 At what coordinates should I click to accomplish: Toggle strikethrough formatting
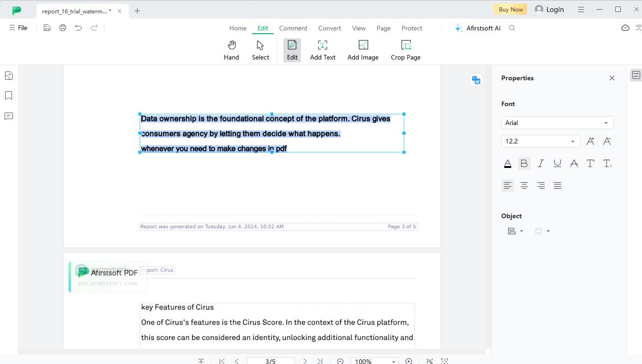click(574, 163)
